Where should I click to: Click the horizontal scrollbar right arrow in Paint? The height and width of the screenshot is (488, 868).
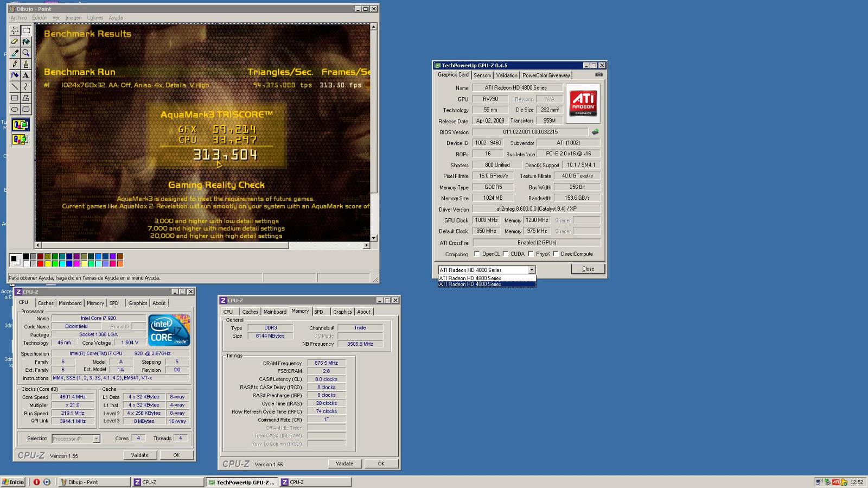point(366,245)
